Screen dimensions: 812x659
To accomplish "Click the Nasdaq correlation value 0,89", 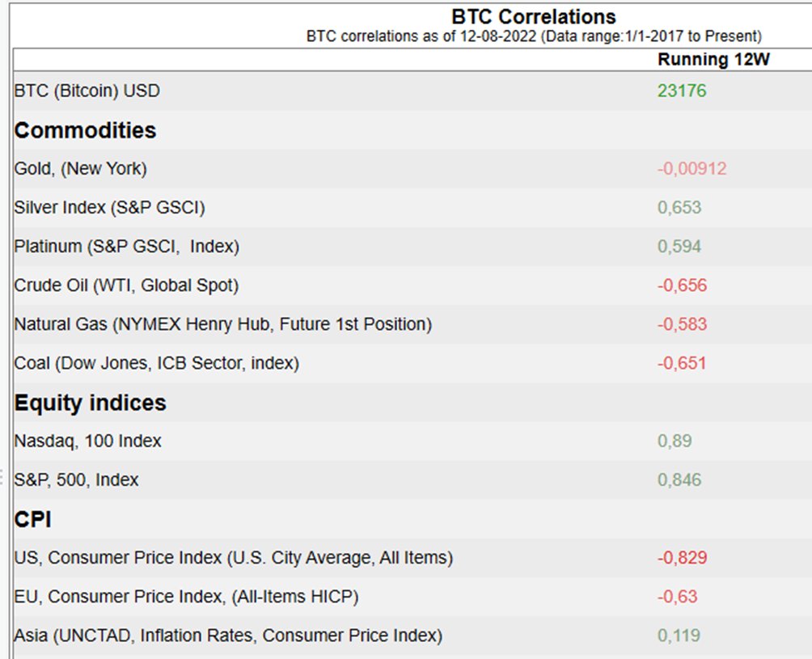I will 675,441.
